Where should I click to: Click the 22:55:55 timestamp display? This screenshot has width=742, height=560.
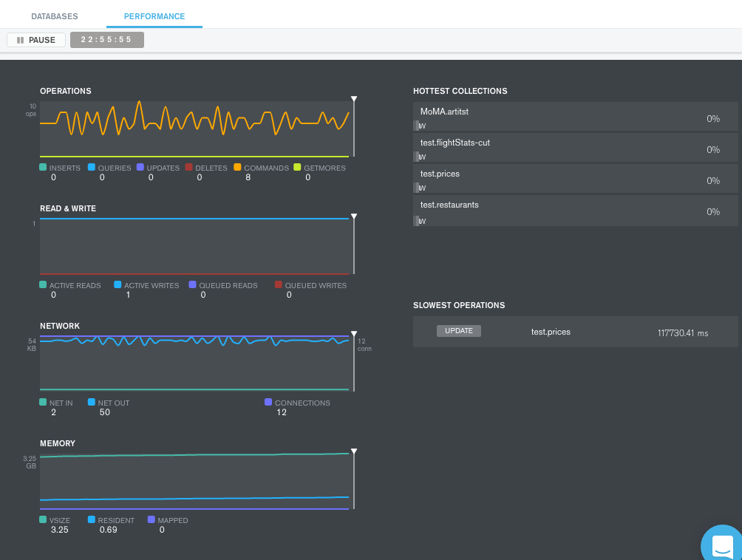point(107,40)
